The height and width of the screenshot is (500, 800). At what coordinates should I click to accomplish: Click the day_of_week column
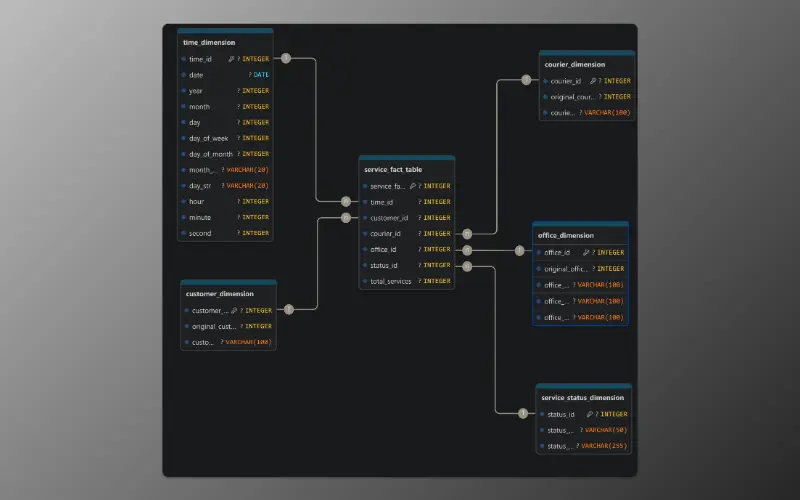[225, 138]
